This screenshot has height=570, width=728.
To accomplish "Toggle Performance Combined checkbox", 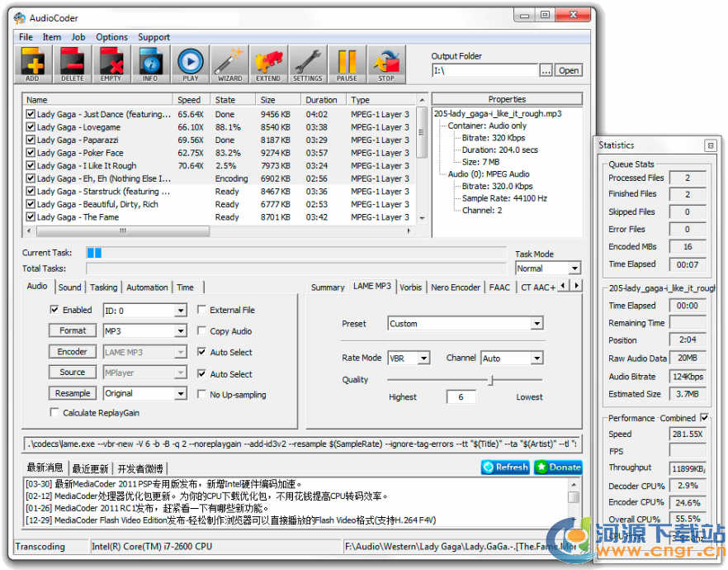I will click(x=704, y=418).
